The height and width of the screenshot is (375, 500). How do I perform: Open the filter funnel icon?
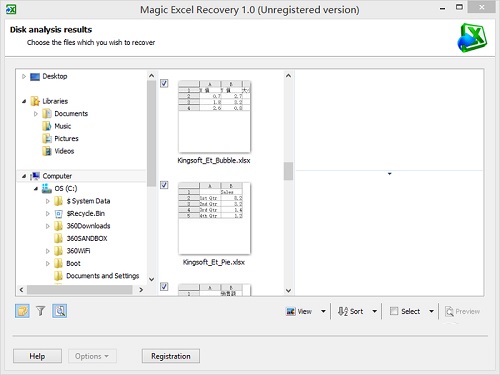click(x=41, y=311)
